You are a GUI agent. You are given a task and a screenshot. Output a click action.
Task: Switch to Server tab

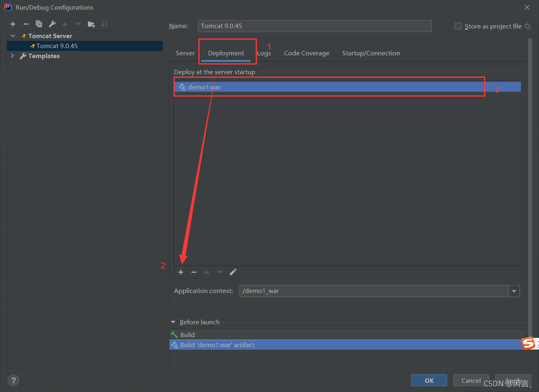pyautogui.click(x=185, y=53)
